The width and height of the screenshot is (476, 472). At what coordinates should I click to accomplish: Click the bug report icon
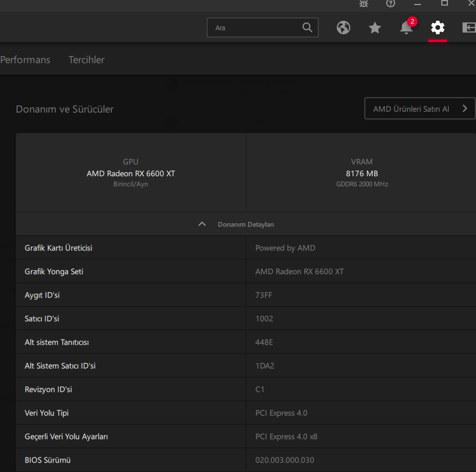pyautogui.click(x=364, y=3)
